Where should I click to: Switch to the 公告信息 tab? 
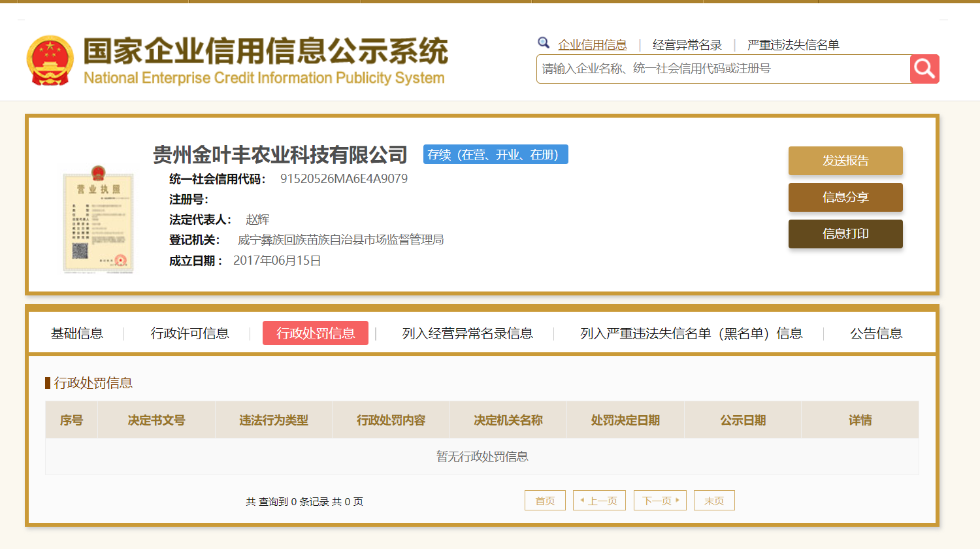click(876, 333)
